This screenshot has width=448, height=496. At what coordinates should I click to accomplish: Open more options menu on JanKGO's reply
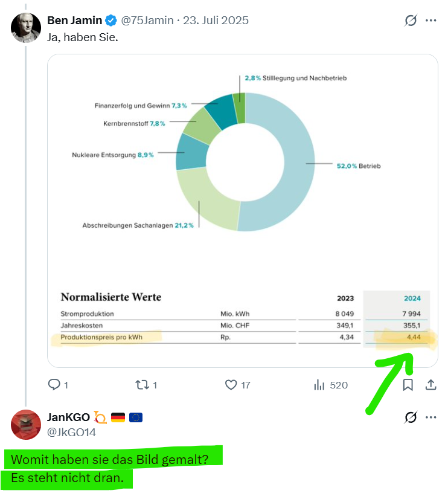(x=430, y=417)
